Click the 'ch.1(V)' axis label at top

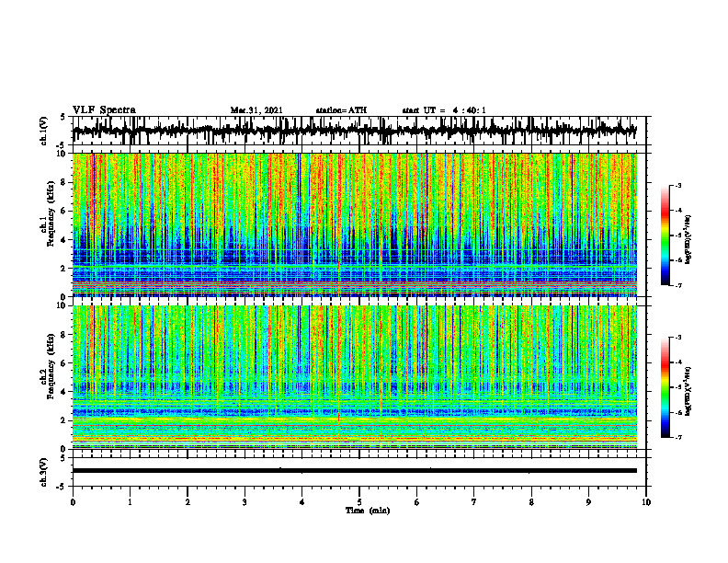point(43,131)
